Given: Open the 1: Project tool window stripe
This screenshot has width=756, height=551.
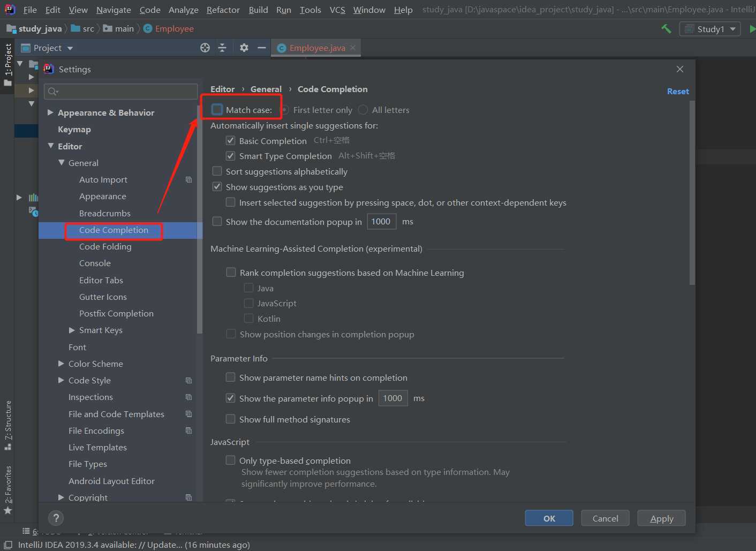Looking at the screenshot, I should pyautogui.click(x=7, y=65).
